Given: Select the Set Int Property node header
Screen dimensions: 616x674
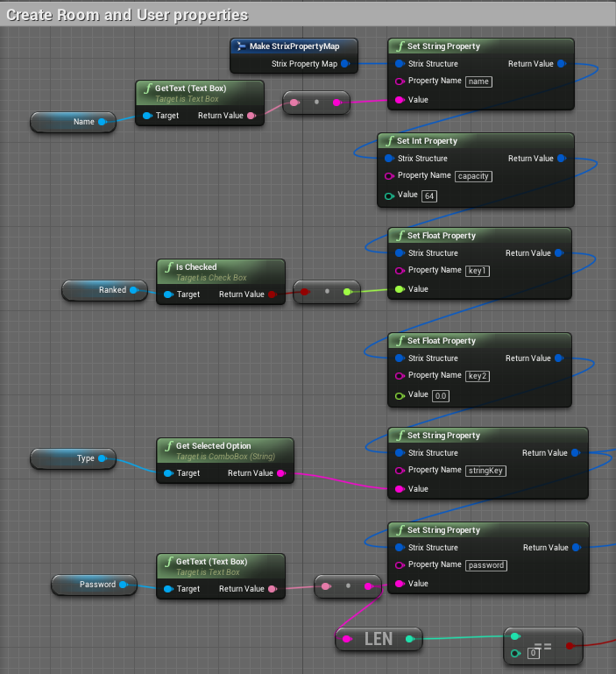Looking at the screenshot, I should [x=476, y=141].
